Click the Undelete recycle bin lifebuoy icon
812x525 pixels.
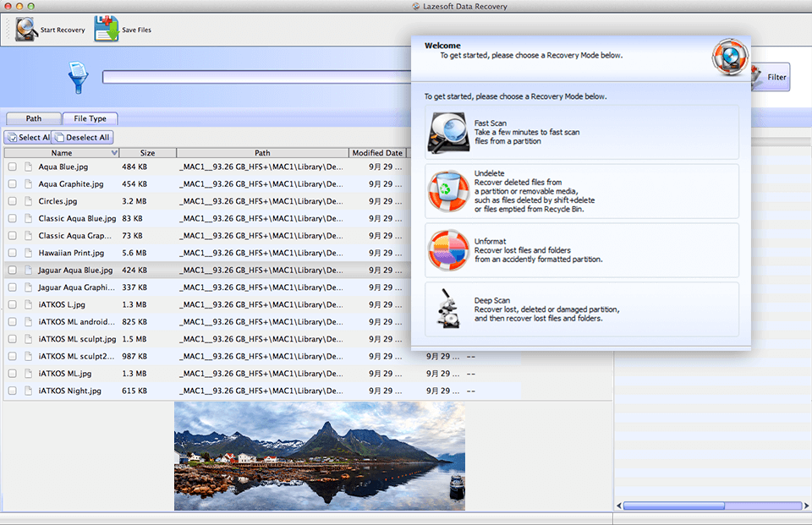448,191
